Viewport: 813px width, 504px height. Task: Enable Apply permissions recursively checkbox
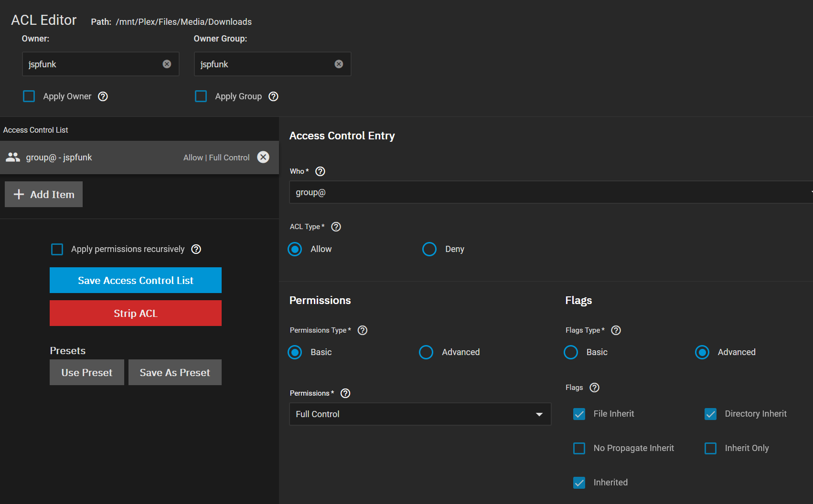coord(57,249)
